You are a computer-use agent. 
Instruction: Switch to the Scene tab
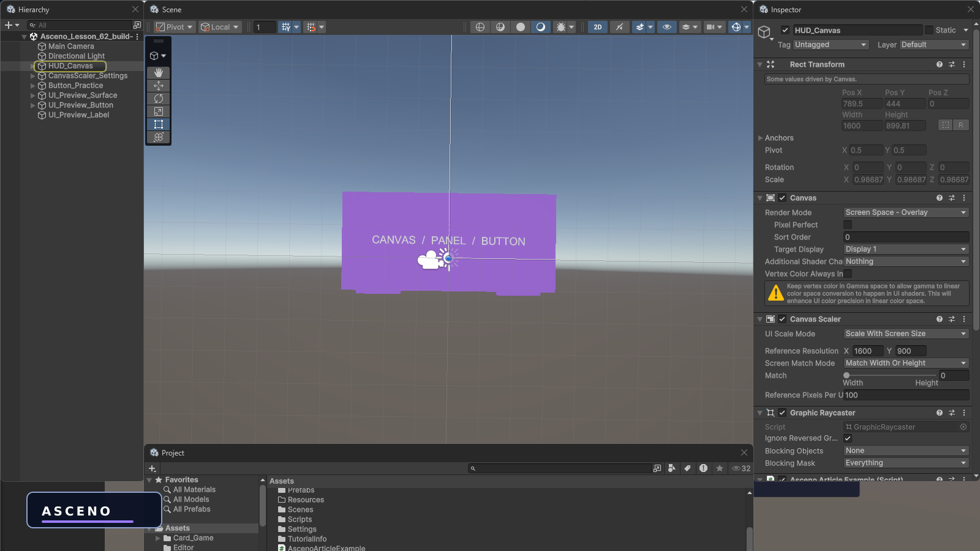pos(166,10)
